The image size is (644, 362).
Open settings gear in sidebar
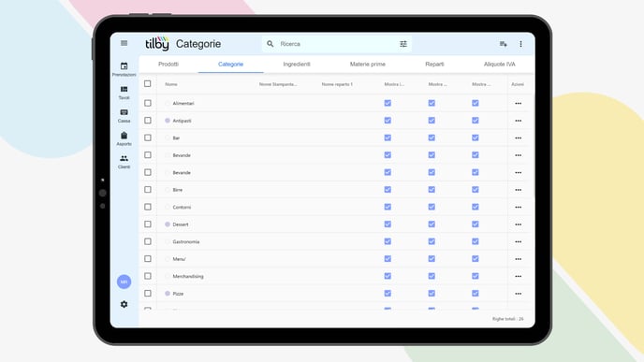[124, 304]
